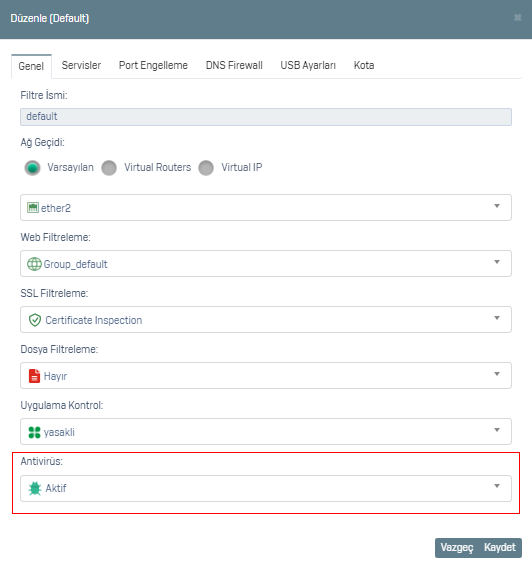Expand the Antivirüs dropdown arrow
Viewport: 532px width, 567px height.
(x=497, y=486)
